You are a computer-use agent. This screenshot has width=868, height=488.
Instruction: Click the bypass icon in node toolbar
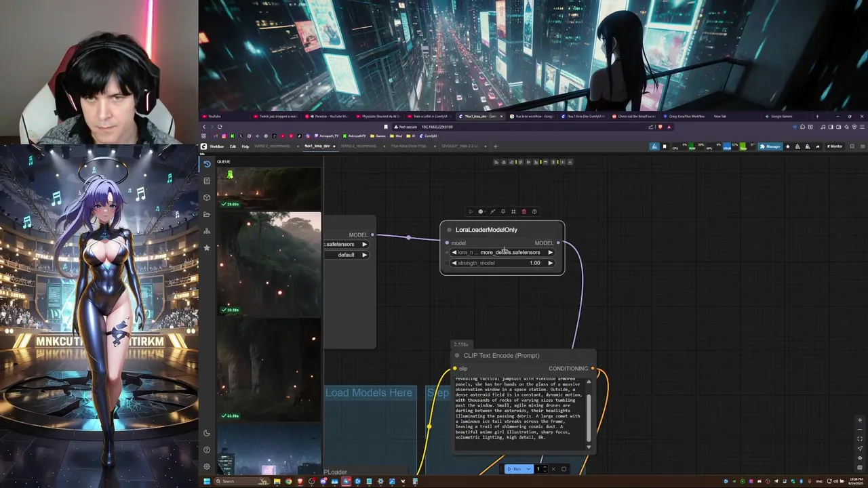[x=492, y=211]
